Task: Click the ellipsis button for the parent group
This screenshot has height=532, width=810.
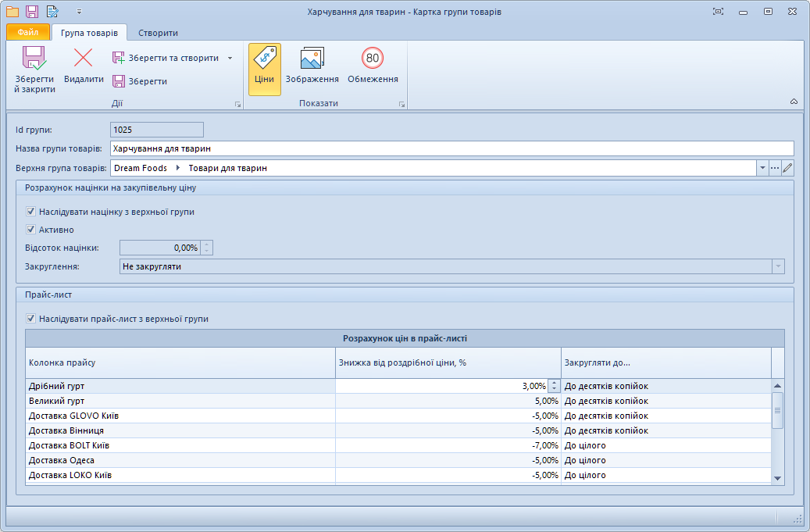Action: pos(775,168)
